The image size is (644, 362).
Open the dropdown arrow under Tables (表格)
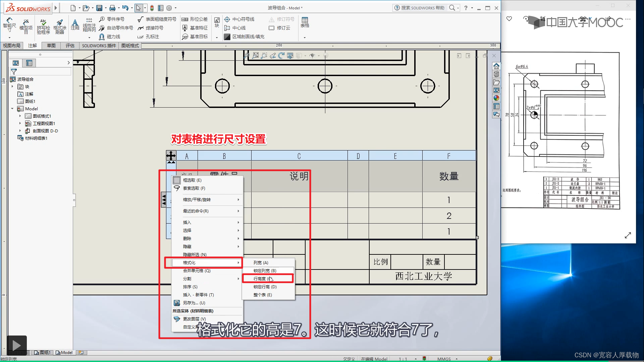click(x=305, y=37)
